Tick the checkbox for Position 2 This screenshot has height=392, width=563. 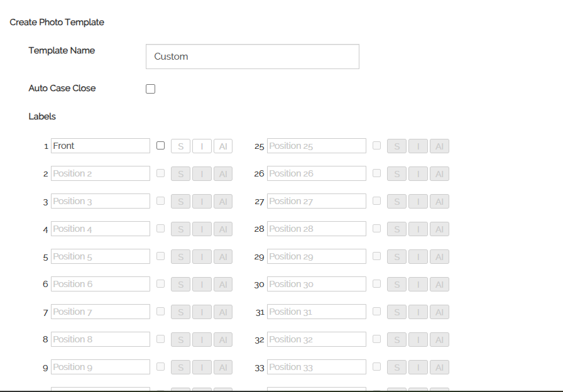160,173
